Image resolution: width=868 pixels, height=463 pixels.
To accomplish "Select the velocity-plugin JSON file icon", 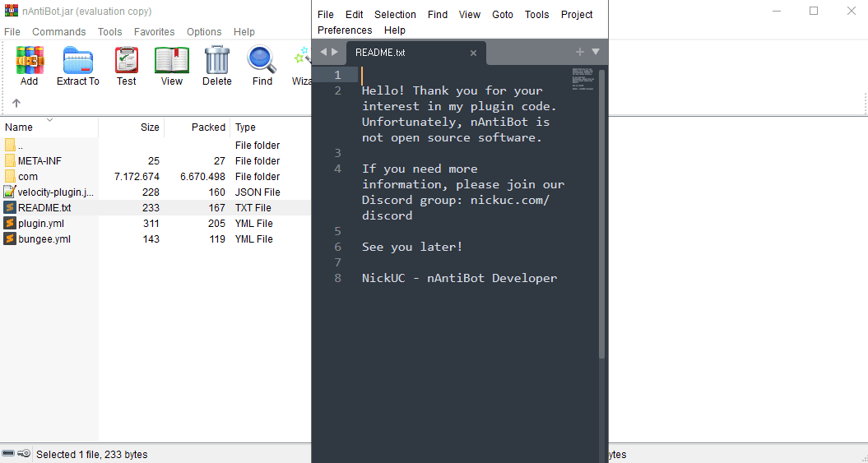I will point(9,192).
